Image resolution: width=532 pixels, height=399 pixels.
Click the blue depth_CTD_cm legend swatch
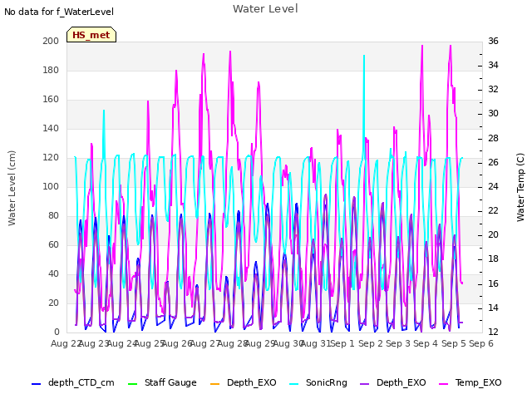click(x=36, y=384)
